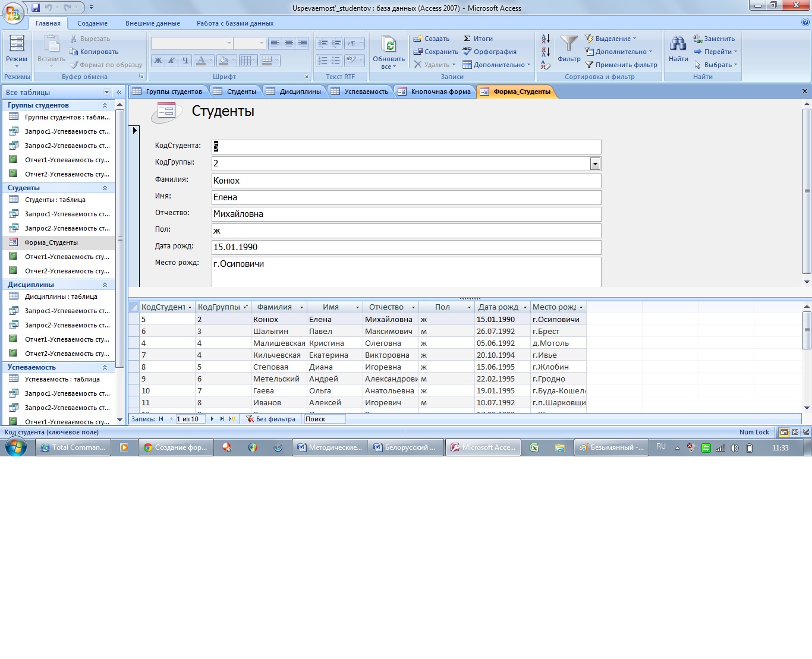
Task: Align text right in the ribbon
Action: click(303, 43)
